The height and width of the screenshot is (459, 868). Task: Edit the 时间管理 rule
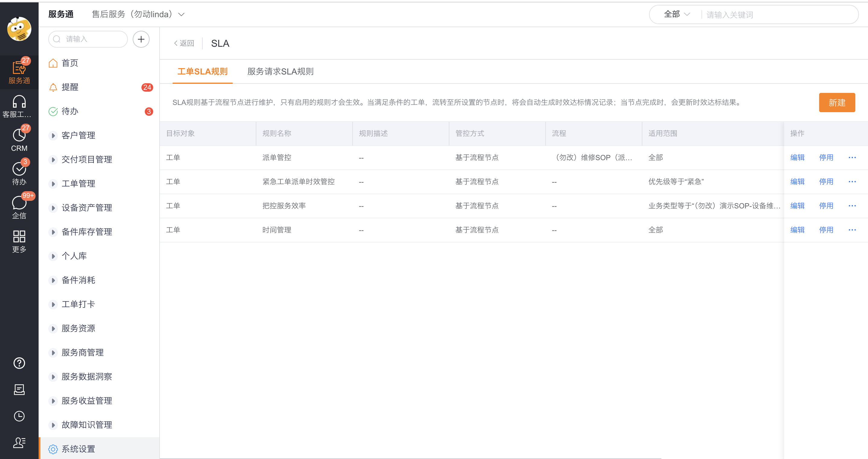(797, 230)
